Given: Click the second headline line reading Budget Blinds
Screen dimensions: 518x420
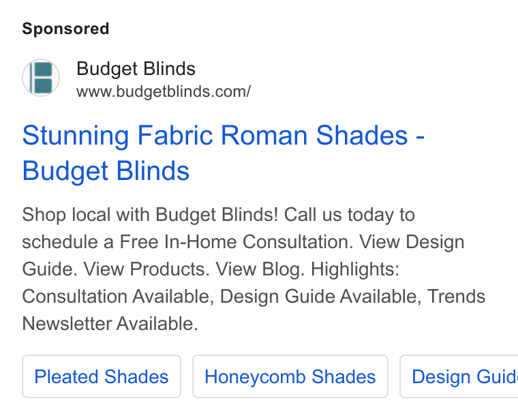Looking at the screenshot, I should [x=106, y=171].
